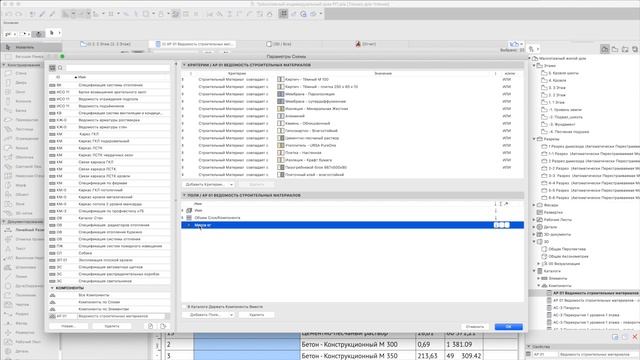Select the Column (Колонна) tool
Viewport: 640px width, 360px height.
(x=20, y=101)
